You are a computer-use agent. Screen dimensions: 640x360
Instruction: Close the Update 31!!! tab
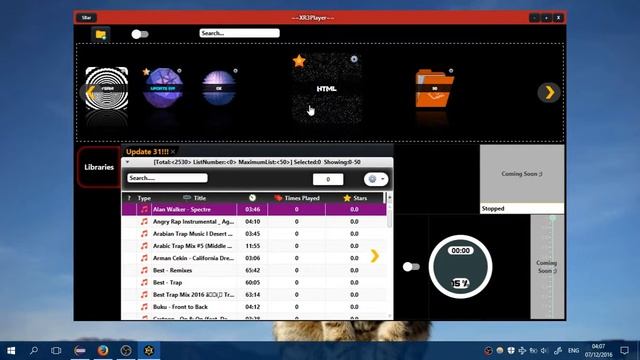173,151
